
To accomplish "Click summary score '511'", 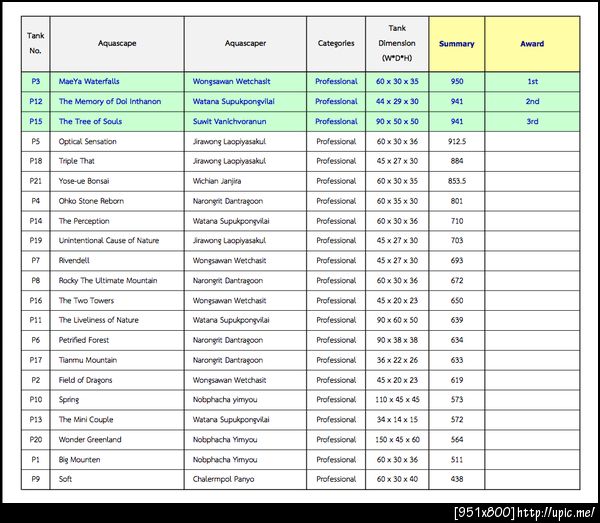I will [x=457, y=459].
